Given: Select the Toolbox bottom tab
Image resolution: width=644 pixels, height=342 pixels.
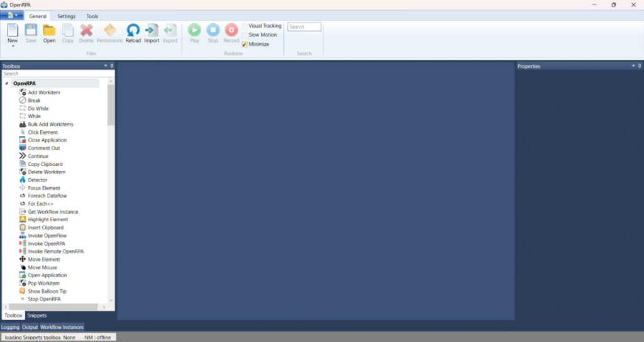Looking at the screenshot, I should click(13, 316).
